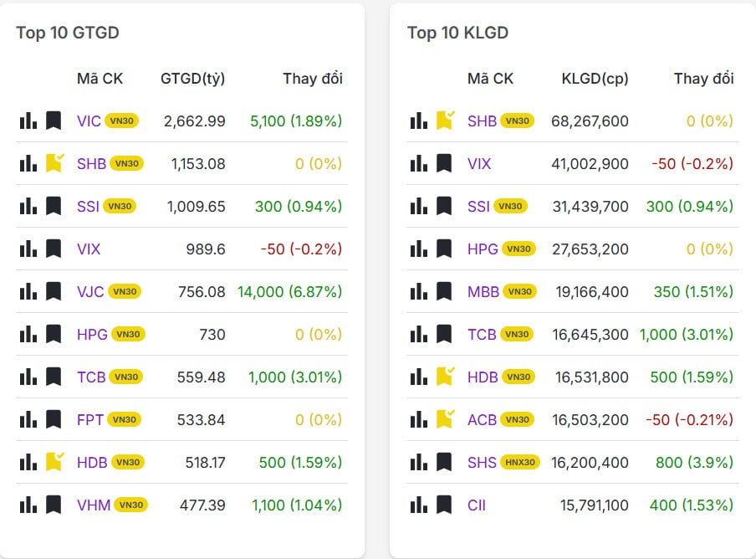Sort by GTGD(tỷ) column header
Viewport: 756px width, 559px height.
coord(192,79)
